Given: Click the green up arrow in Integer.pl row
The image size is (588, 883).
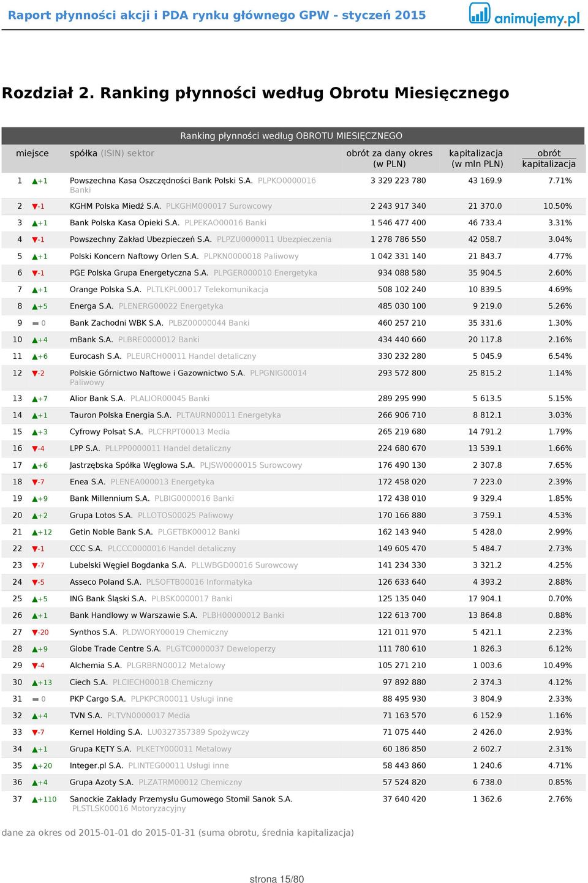Looking at the screenshot, I should (35, 766).
